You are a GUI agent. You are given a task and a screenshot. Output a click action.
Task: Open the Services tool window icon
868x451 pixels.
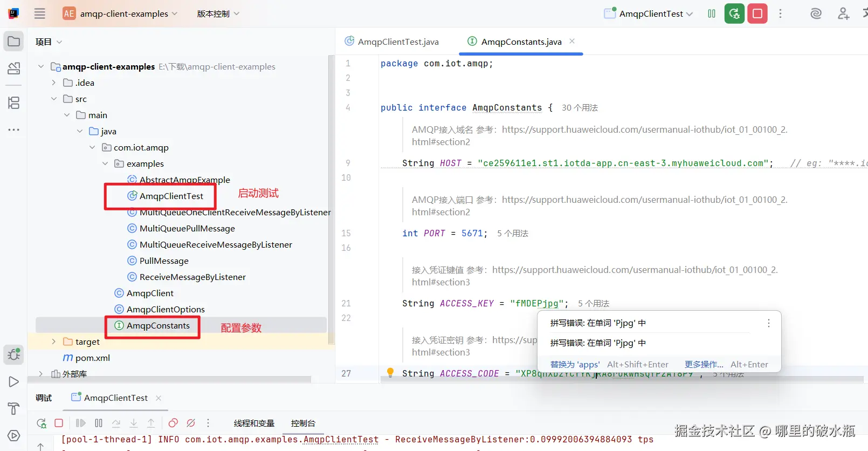[x=14, y=435]
